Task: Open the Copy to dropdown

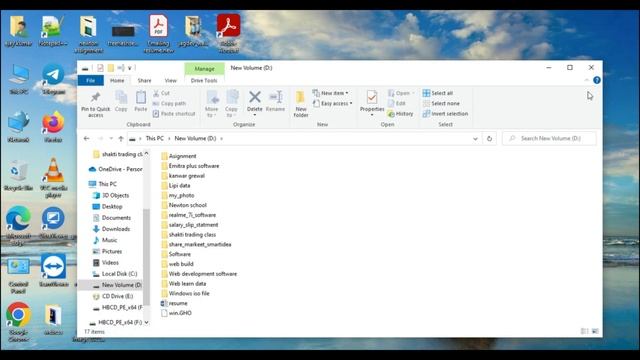Action: click(x=231, y=104)
